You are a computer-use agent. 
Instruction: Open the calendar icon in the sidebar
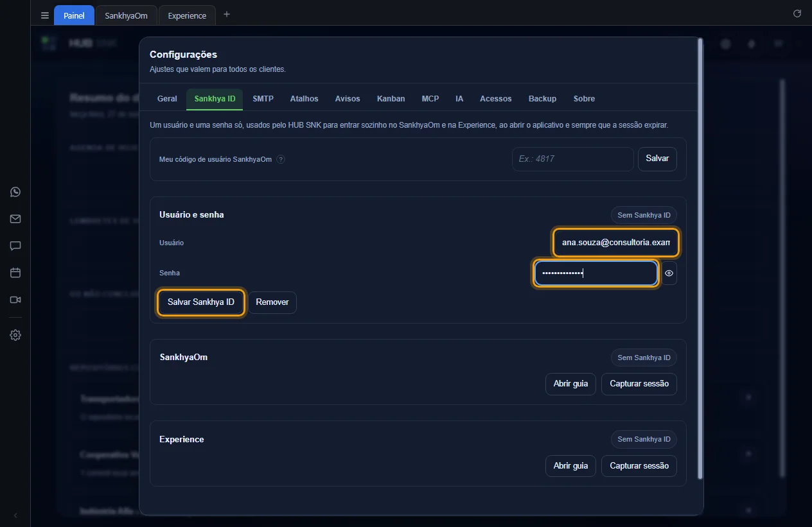(x=15, y=273)
